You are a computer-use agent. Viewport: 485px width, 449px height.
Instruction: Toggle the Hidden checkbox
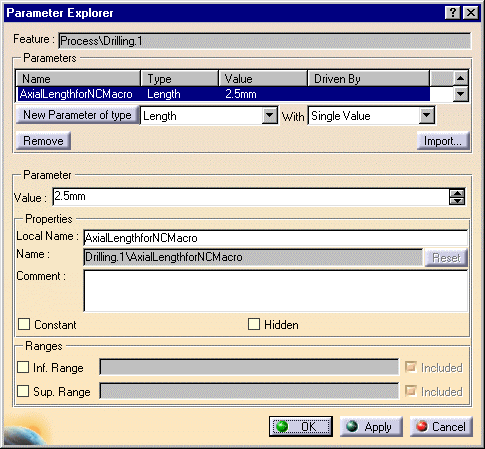(254, 324)
